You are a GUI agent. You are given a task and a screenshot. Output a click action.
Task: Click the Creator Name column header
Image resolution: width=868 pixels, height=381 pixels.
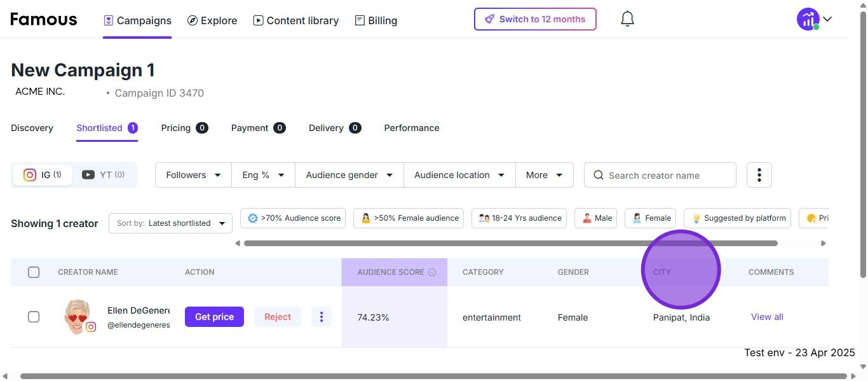coord(88,272)
